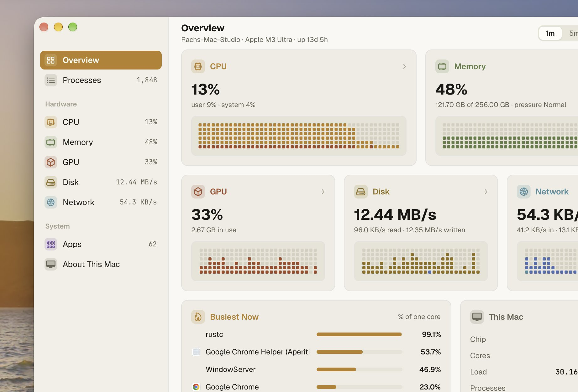Screen dimensions: 578x392
Task: Click the Disk card drive icon
Action: tap(361, 192)
